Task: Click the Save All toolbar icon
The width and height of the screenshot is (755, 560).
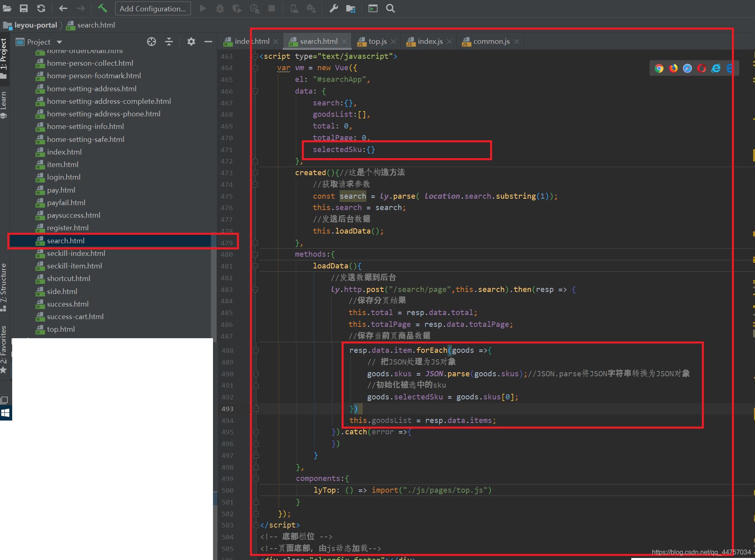Action: pos(24,8)
